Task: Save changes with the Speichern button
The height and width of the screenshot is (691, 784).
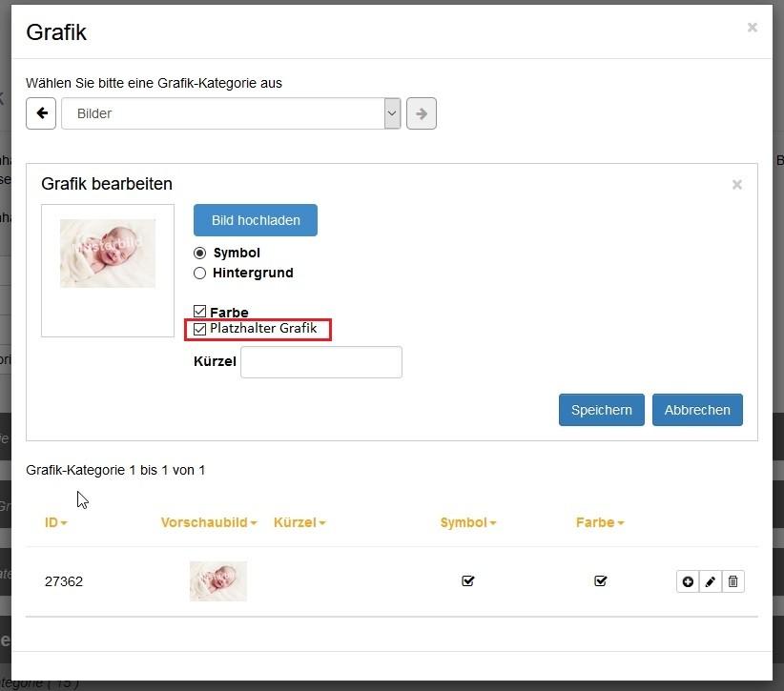Action: click(x=602, y=410)
